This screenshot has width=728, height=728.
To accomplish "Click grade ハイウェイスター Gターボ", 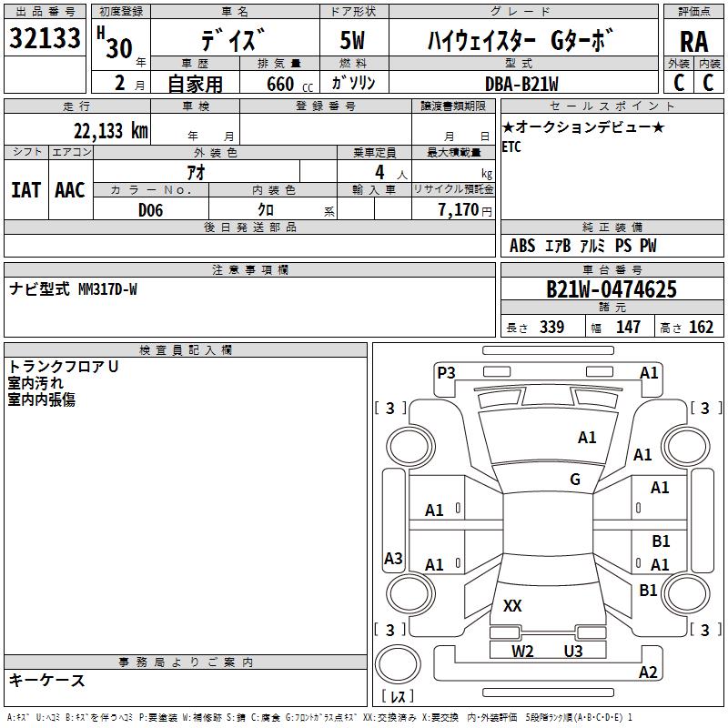I will click(520, 40).
